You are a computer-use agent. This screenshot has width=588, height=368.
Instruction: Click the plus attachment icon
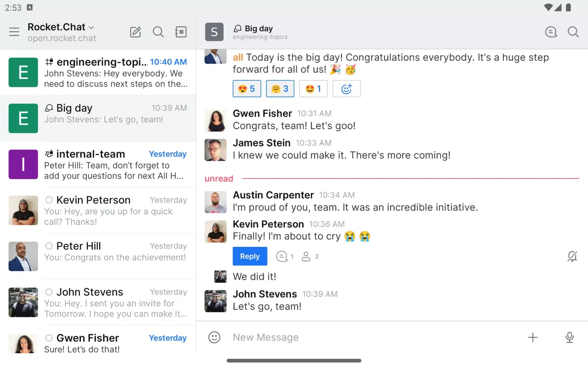[533, 337]
